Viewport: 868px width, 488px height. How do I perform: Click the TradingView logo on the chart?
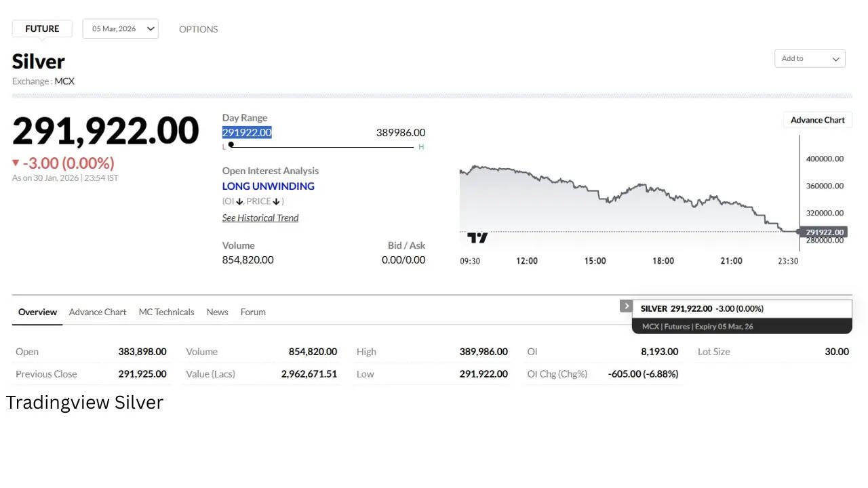(477, 237)
